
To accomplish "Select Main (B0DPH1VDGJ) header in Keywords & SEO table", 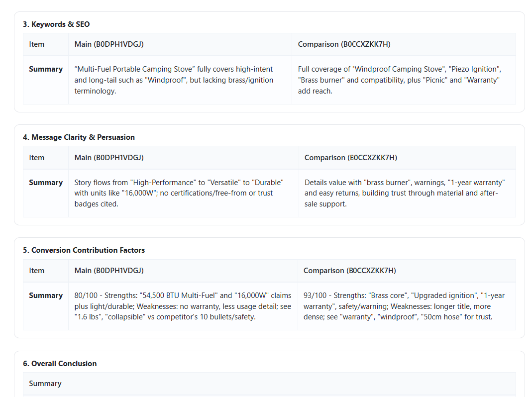I will 109,44.
